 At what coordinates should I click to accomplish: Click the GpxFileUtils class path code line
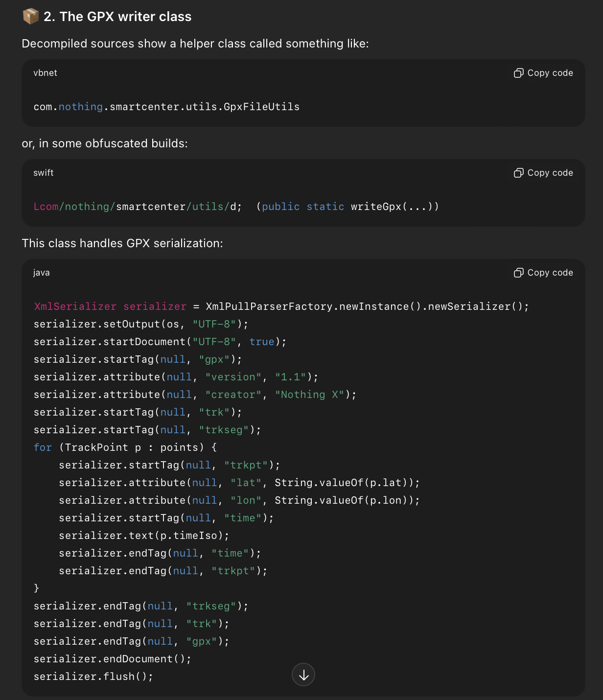click(x=166, y=107)
